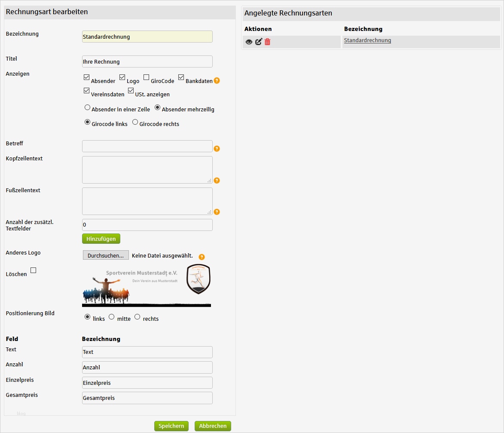This screenshot has height=433, width=504.
Task: Select Absender in einer Zeile option
Action: pos(87,107)
